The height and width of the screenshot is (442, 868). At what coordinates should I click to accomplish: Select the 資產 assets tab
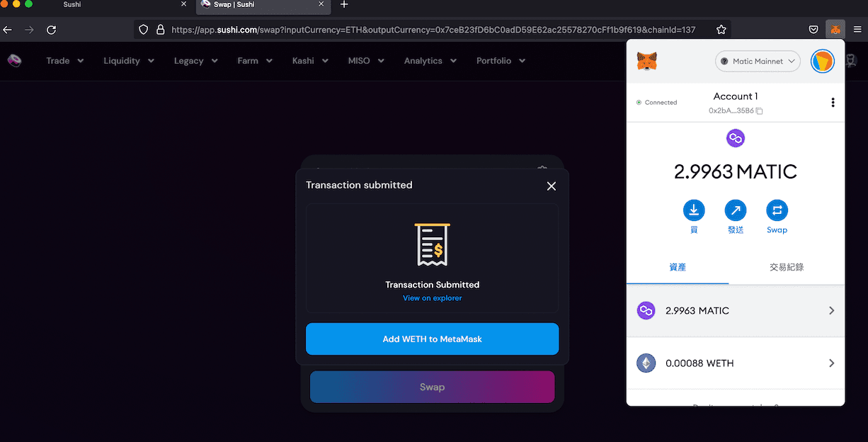point(678,268)
